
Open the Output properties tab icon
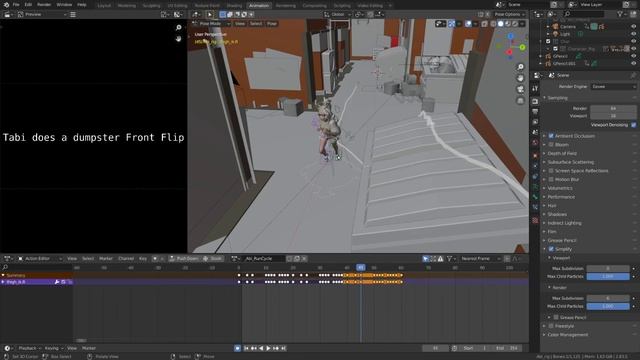[x=535, y=111]
